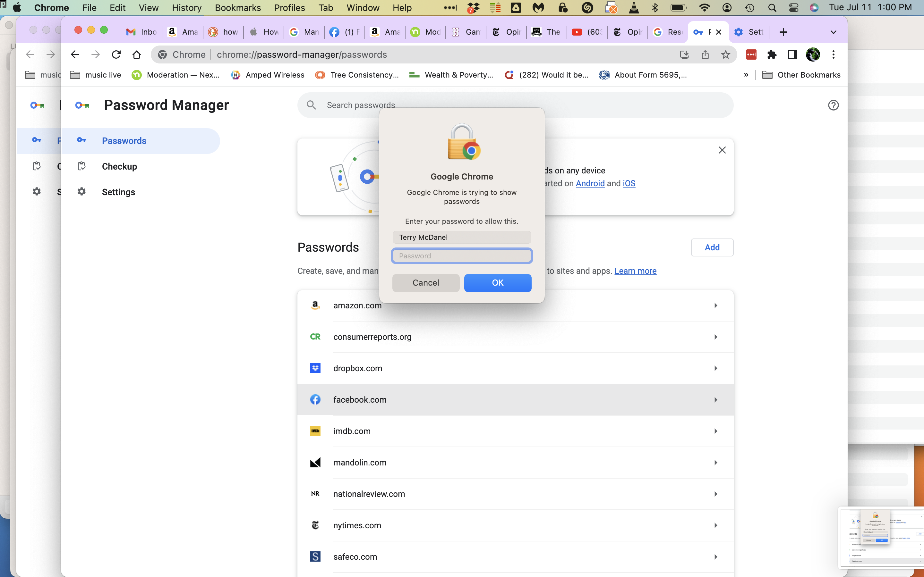Screen dimensions: 924x577
Task: Open Chrome three-dot menu
Action: coord(834,54)
